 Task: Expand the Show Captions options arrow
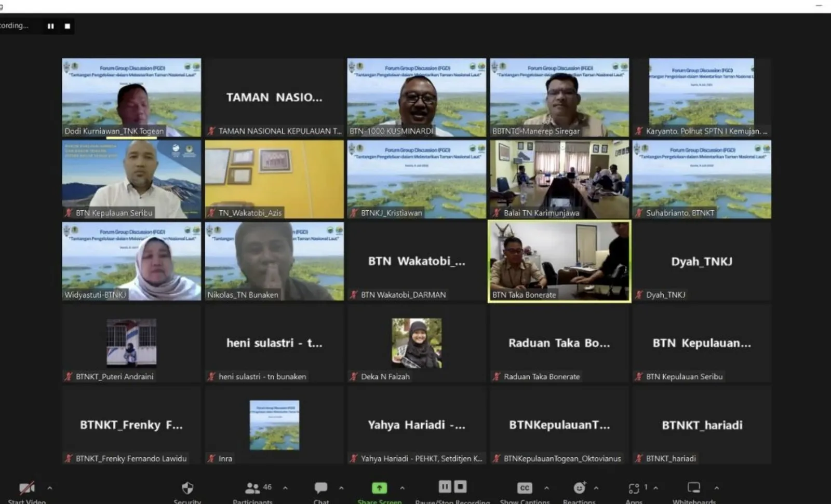pos(546,488)
